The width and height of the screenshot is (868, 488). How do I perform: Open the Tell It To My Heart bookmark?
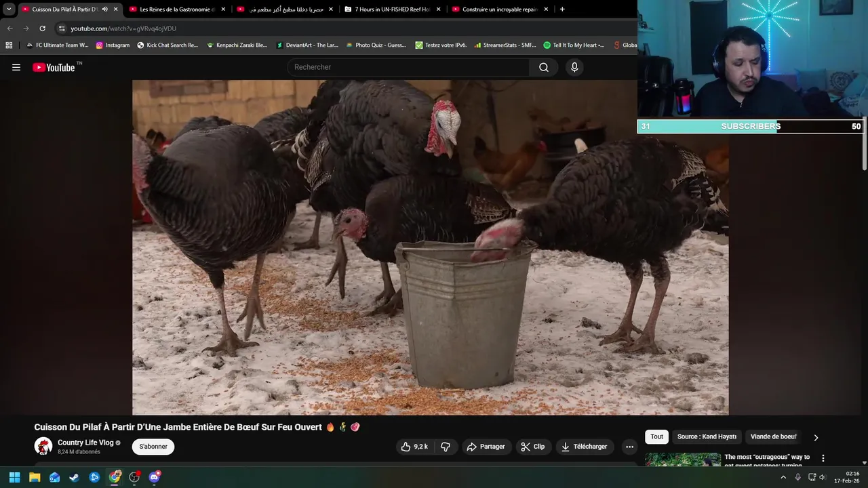coord(574,45)
